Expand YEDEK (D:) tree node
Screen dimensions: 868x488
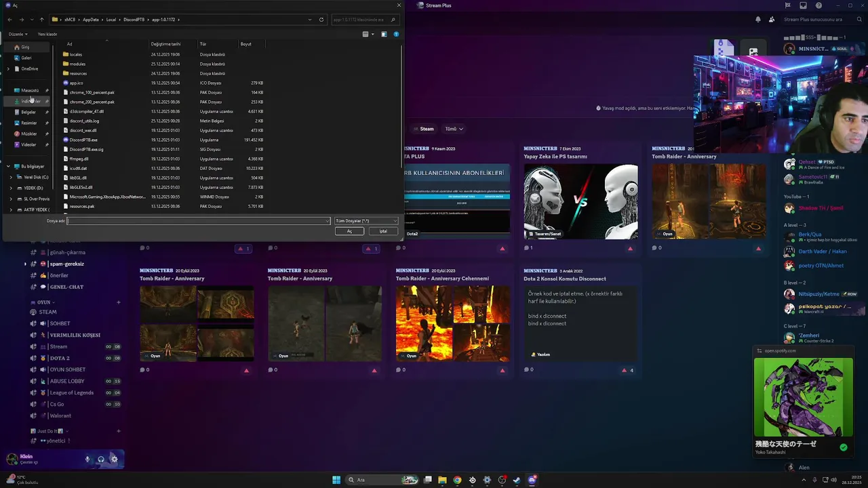(x=11, y=188)
